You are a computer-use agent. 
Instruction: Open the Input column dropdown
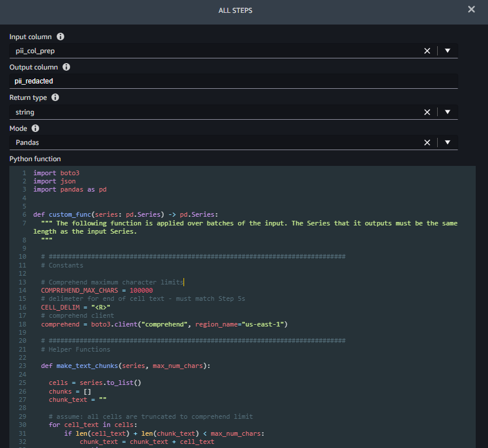point(448,50)
